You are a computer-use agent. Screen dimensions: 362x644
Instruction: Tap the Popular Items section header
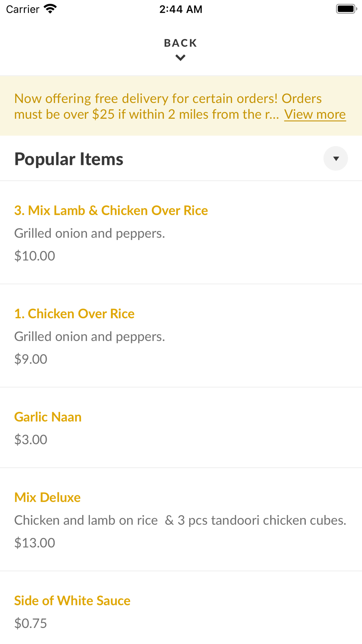click(x=69, y=159)
